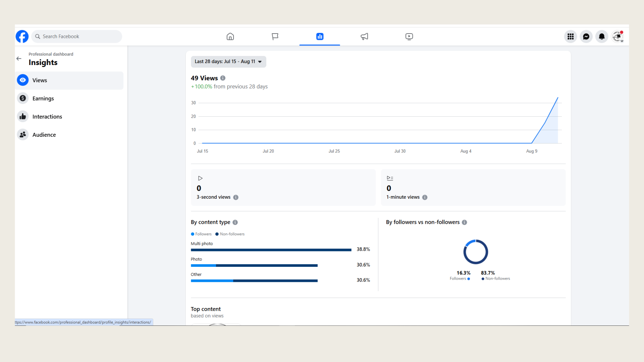
Task: Open notifications bell icon
Action: (602, 37)
